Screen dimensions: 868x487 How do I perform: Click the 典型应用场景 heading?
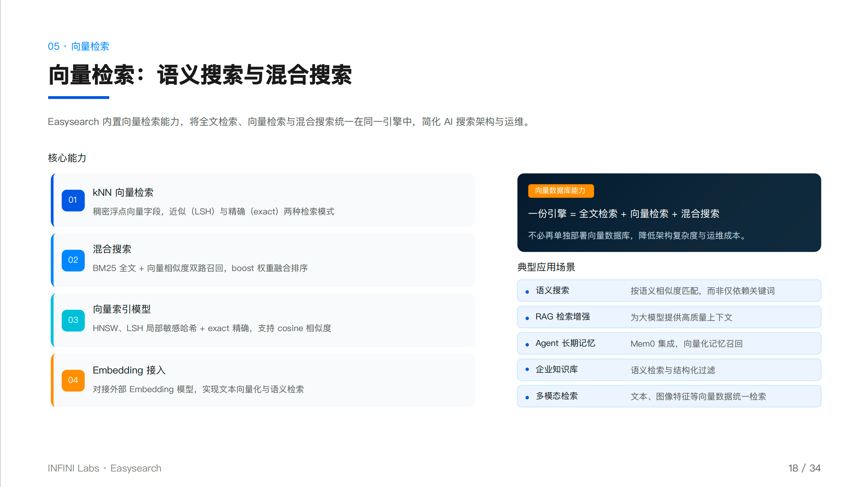[x=546, y=267]
